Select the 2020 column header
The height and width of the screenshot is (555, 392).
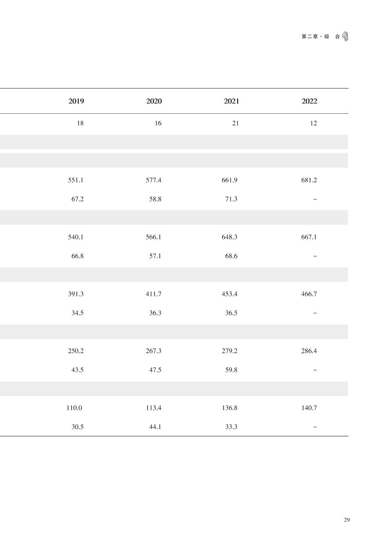pos(154,101)
